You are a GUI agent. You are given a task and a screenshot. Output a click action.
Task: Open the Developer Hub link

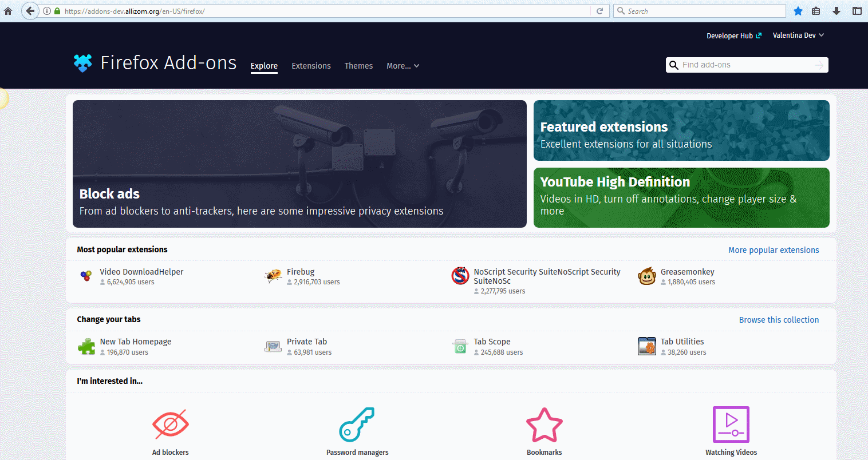734,35
